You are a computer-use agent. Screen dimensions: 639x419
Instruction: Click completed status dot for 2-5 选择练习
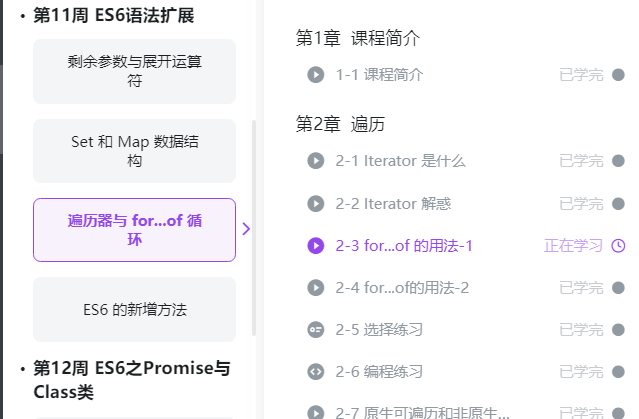618,329
